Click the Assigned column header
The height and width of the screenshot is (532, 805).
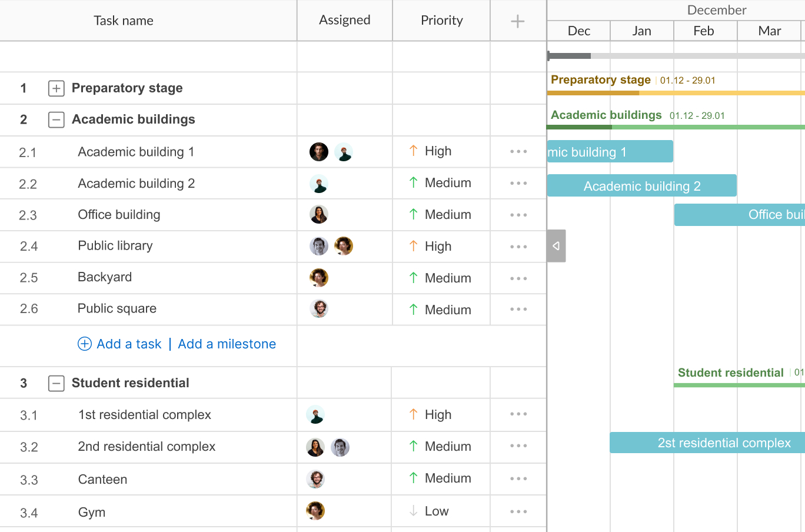(344, 21)
